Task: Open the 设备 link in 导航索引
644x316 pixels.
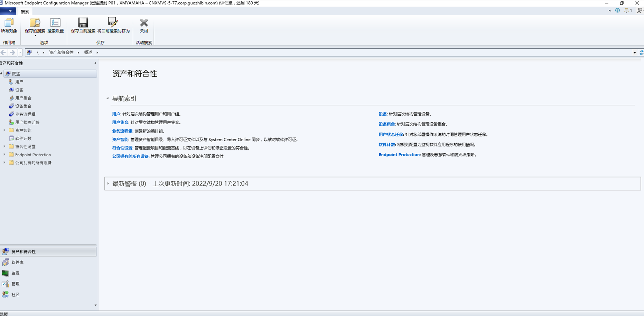Action: point(383,114)
